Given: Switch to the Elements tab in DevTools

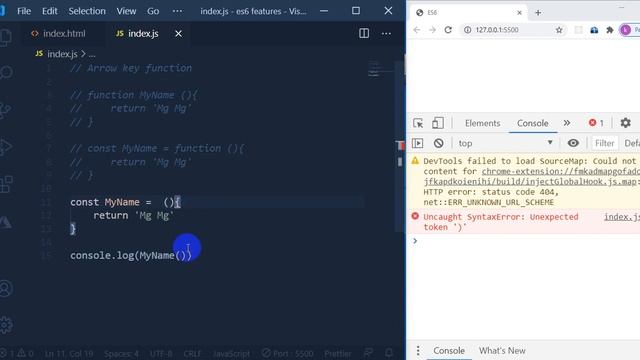Looking at the screenshot, I should pos(482,123).
